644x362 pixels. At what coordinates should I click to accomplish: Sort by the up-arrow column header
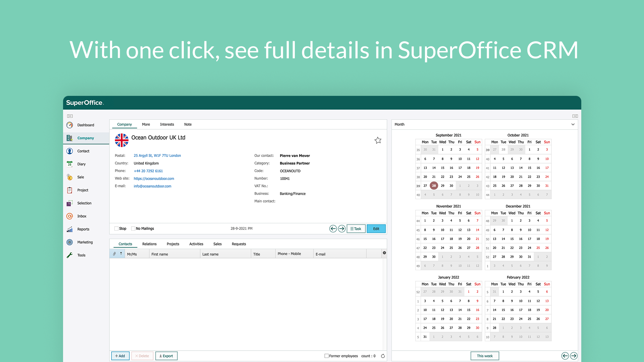pyautogui.click(x=121, y=254)
